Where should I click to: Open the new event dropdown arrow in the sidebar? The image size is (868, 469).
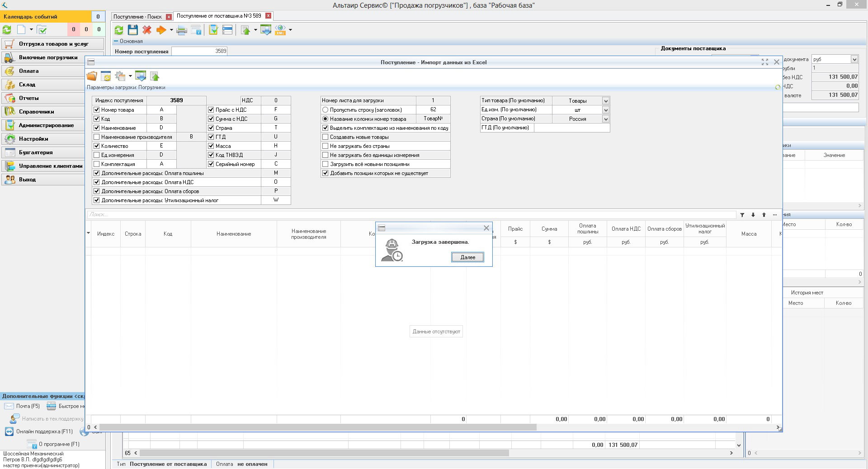pos(31,30)
